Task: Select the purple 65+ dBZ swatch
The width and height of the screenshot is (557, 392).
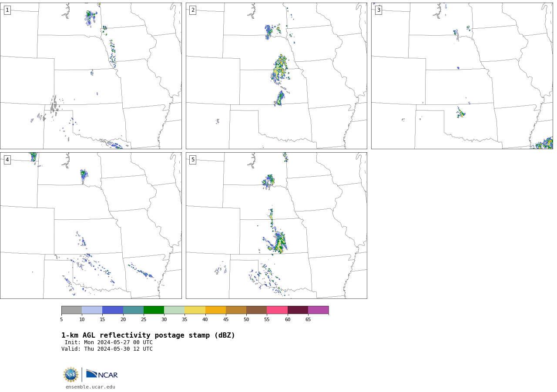Action: [x=319, y=310]
